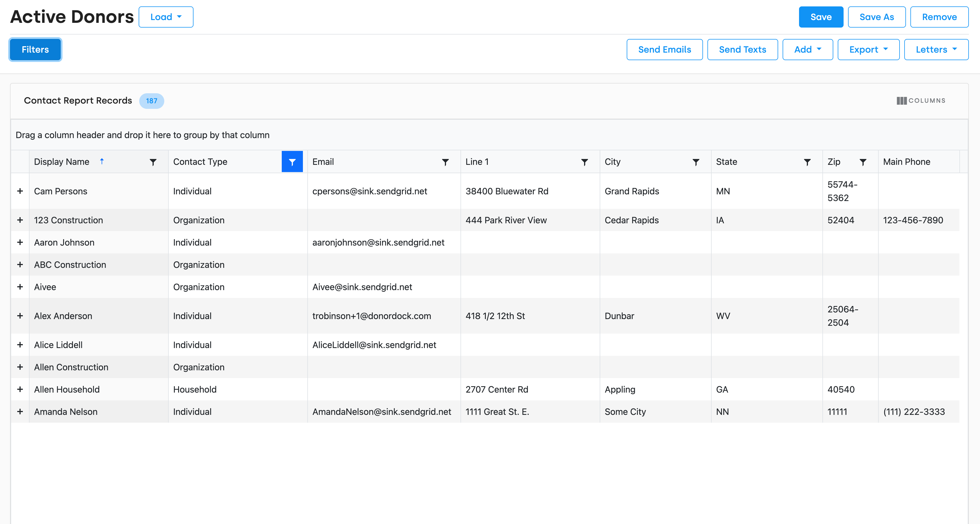Open the Zip column filter icon

click(x=863, y=162)
